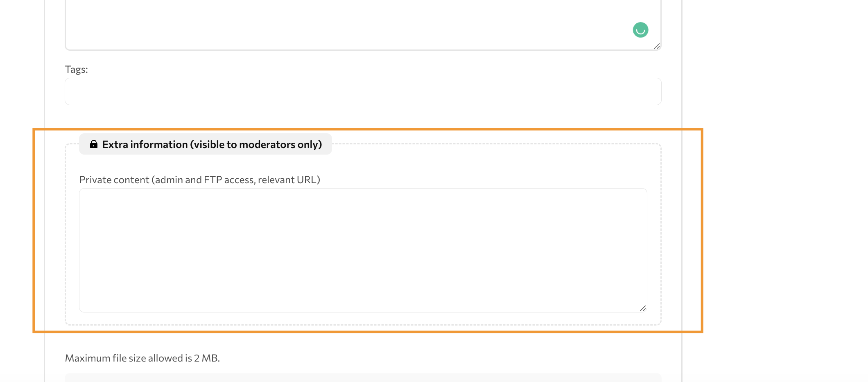Click the '2 MB' text in file size note
868x382 pixels.
(207, 358)
